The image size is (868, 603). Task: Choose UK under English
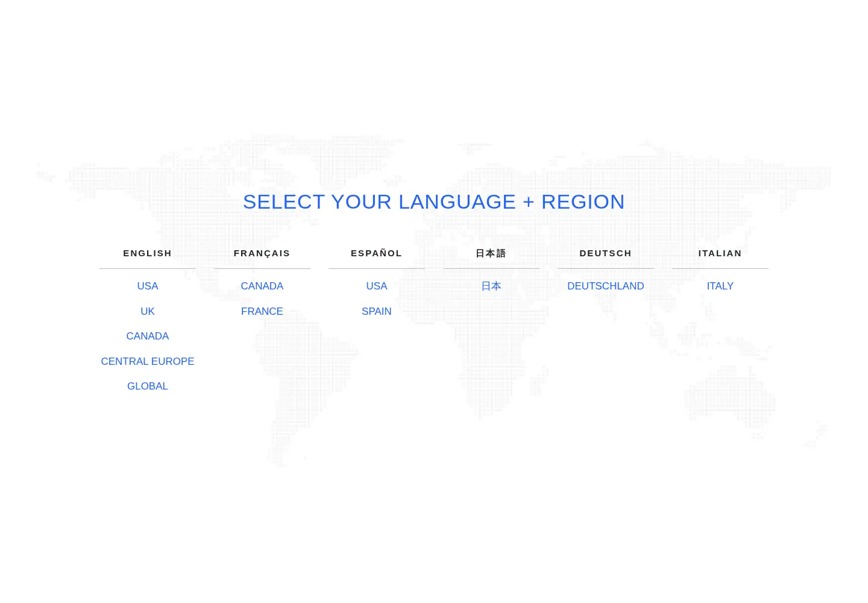pyautogui.click(x=148, y=312)
